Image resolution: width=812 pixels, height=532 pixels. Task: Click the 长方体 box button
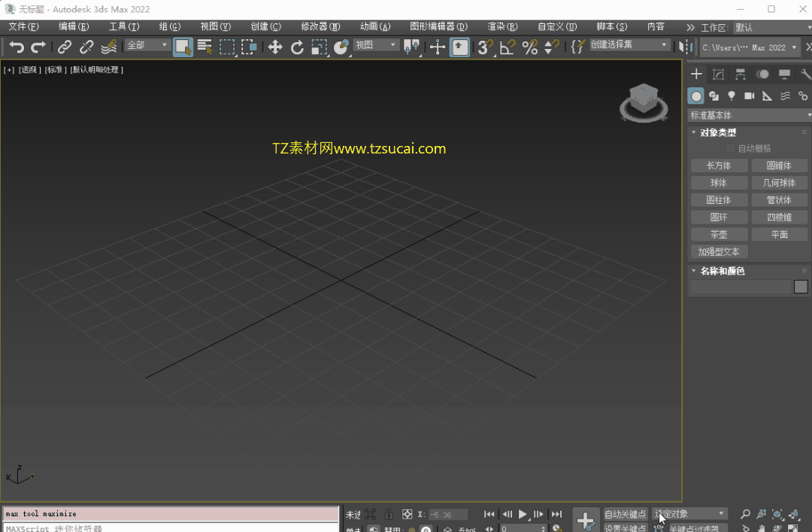[719, 166]
